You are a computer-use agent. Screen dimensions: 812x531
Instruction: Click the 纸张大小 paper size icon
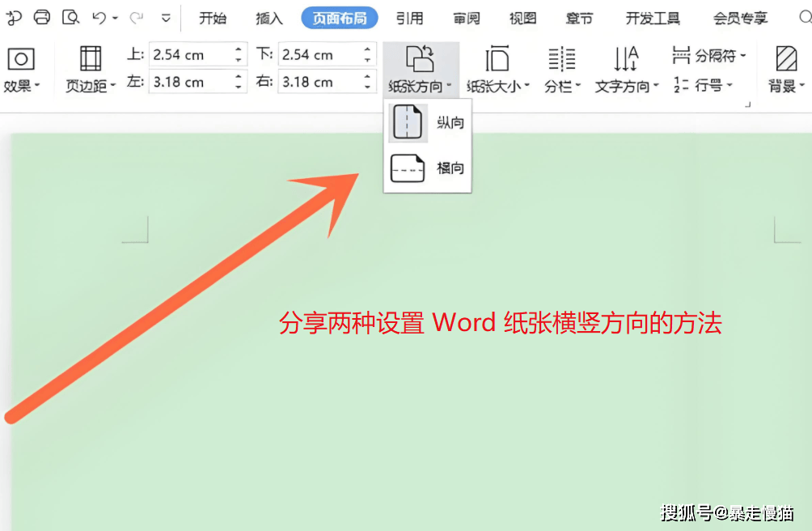point(497,59)
